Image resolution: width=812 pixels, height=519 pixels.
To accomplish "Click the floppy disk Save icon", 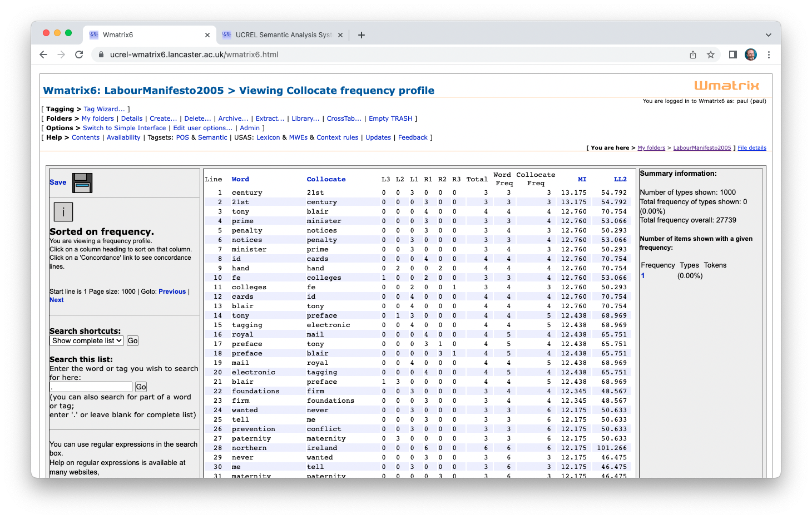I will pos(82,183).
